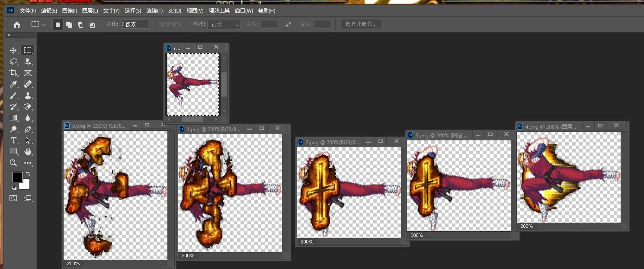Open the 图层(L) menu
The image size is (644, 269).
[x=90, y=10]
